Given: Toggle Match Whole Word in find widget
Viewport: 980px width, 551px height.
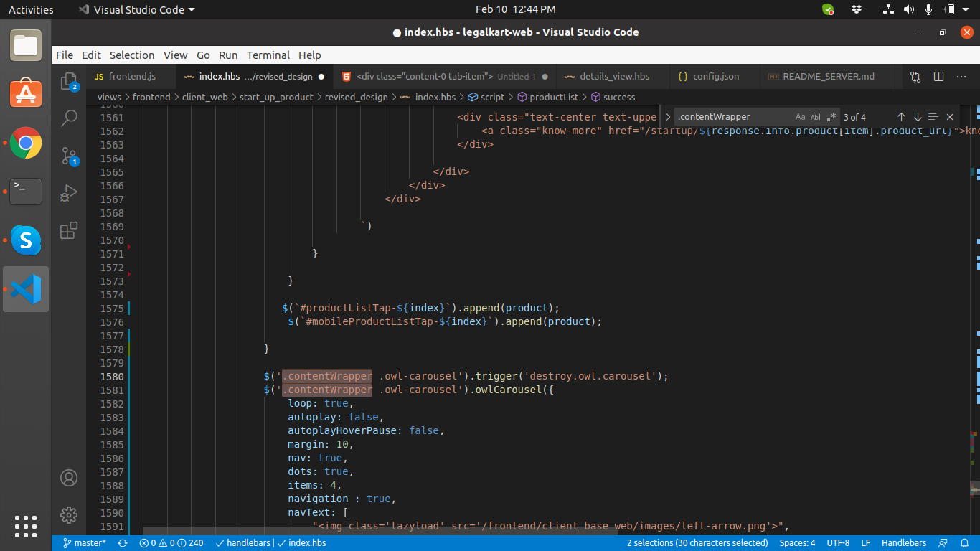Looking at the screenshot, I should 816,117.
